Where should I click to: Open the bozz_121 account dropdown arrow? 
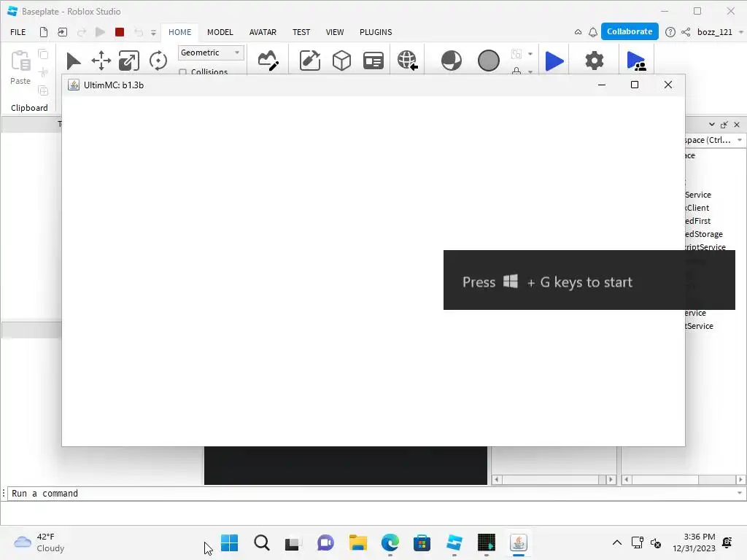click(x=741, y=32)
